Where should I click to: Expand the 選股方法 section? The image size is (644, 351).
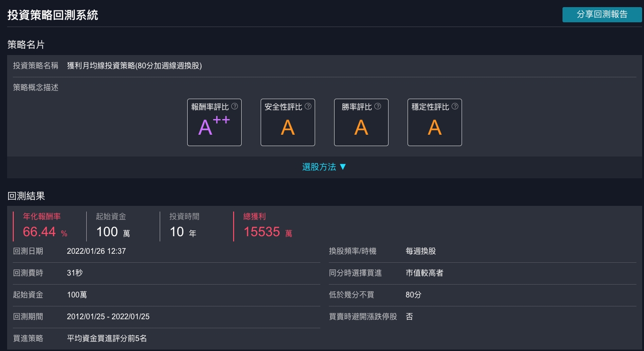click(x=319, y=167)
